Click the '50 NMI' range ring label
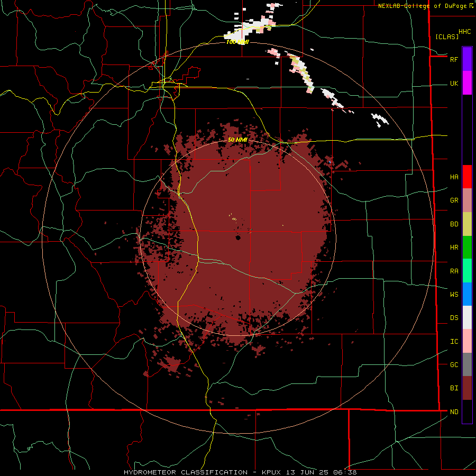The width and height of the screenshot is (476, 476). point(237,140)
